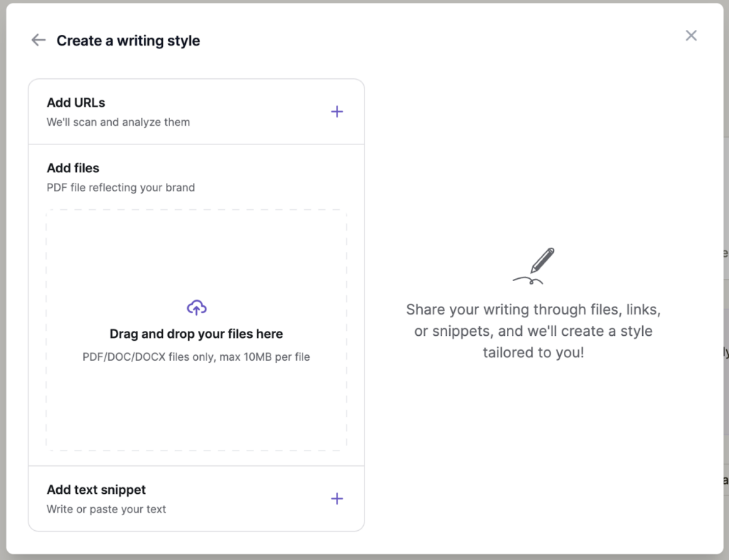Expand Add URLs with the plus icon
Viewport: 729px width, 560px height.
coord(337,112)
